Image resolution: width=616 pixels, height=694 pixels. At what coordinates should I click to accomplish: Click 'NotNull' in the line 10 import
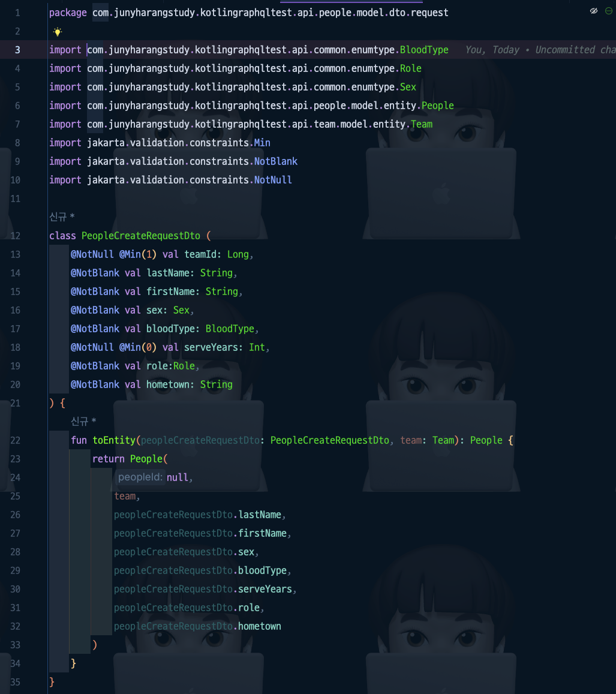273,180
